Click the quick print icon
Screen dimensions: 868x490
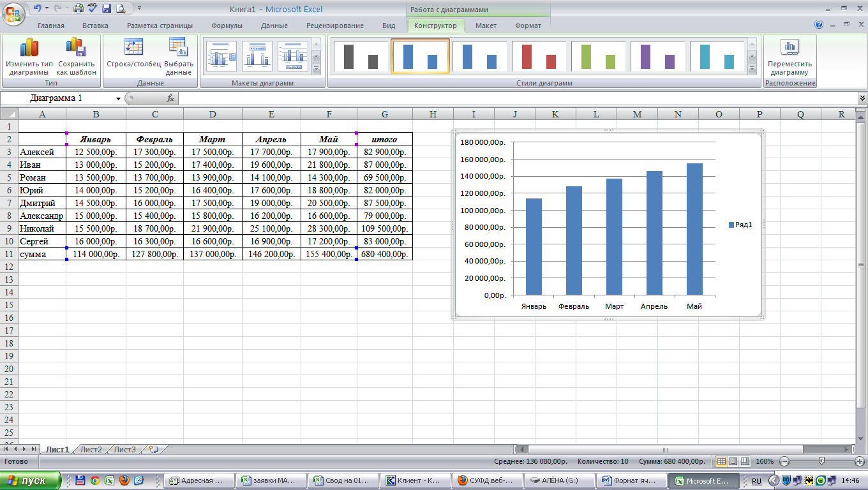click(x=79, y=8)
